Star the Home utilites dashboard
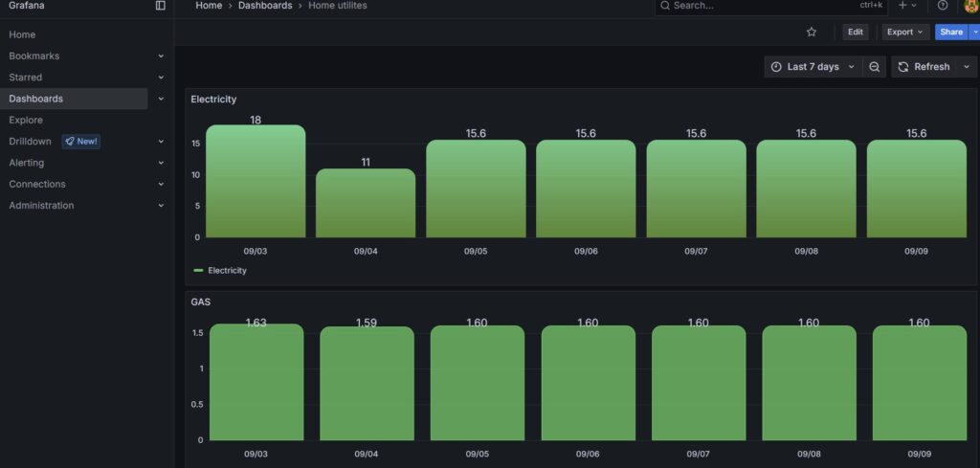This screenshot has height=468, width=980. pos(812,32)
